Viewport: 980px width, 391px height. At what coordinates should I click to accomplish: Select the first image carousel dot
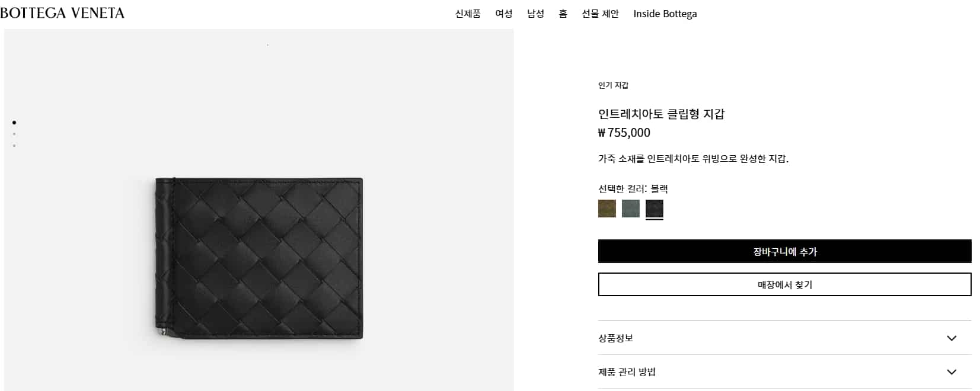pos(14,123)
